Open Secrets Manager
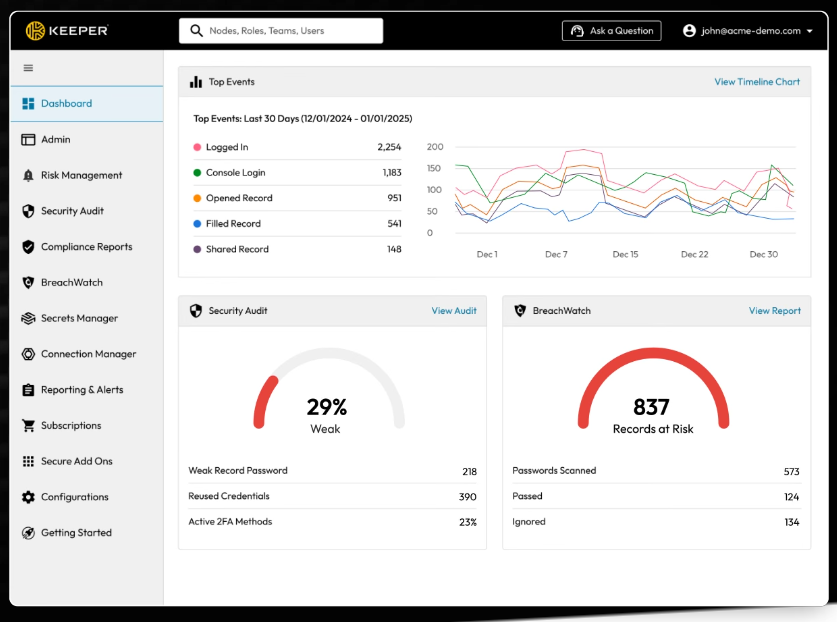This screenshot has width=837, height=622. pos(86,318)
